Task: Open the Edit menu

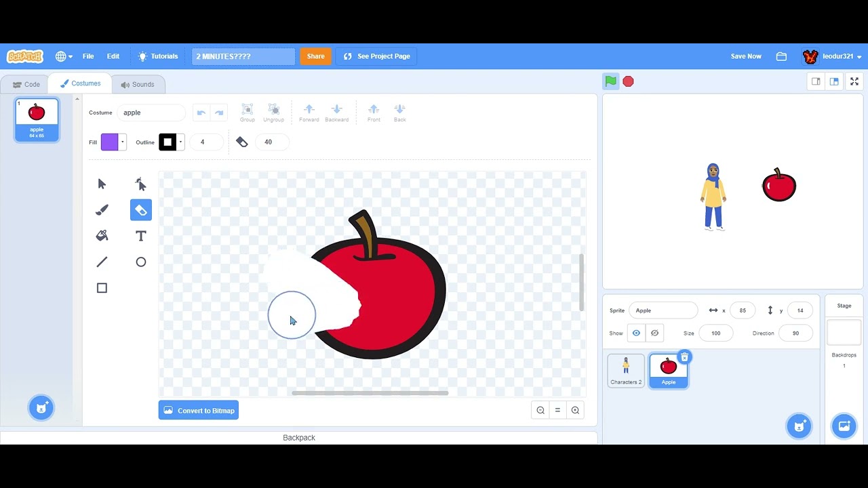Action: point(113,56)
